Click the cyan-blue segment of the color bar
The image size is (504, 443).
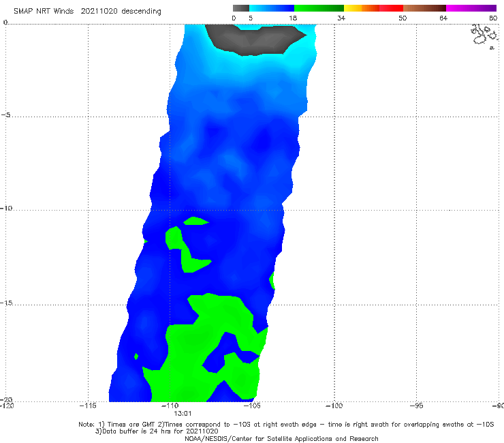(272, 8)
